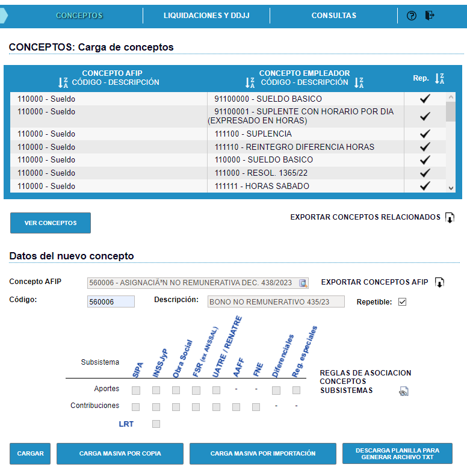Click scroll down arrow of concepts table

pos(451,188)
